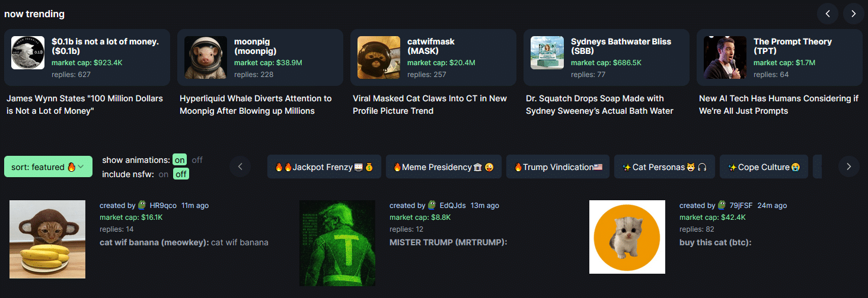Go to previous trending items chevron

827,13
